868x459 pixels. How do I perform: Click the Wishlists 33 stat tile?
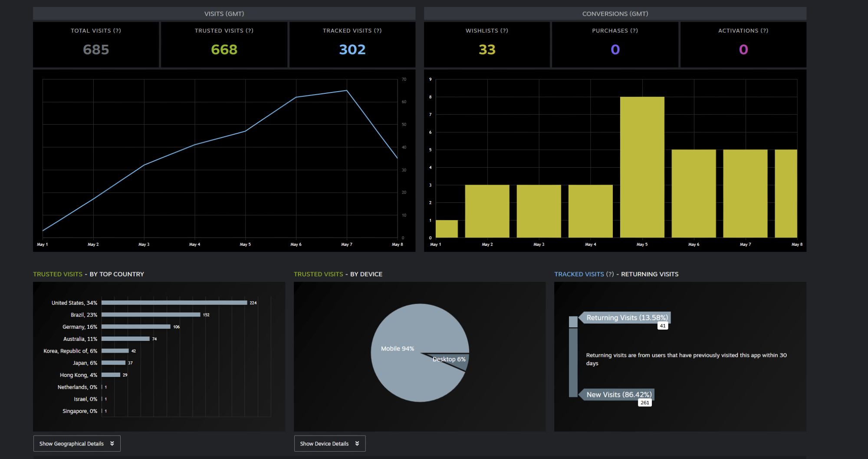[x=487, y=44]
